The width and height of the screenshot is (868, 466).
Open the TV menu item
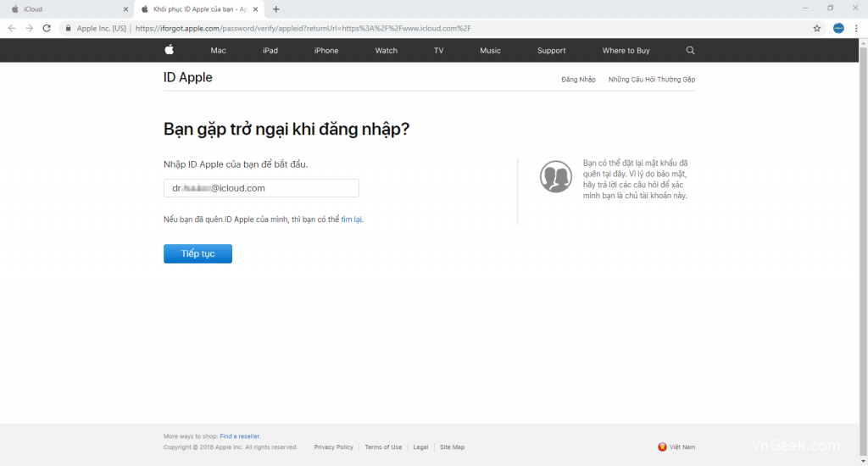pos(438,50)
